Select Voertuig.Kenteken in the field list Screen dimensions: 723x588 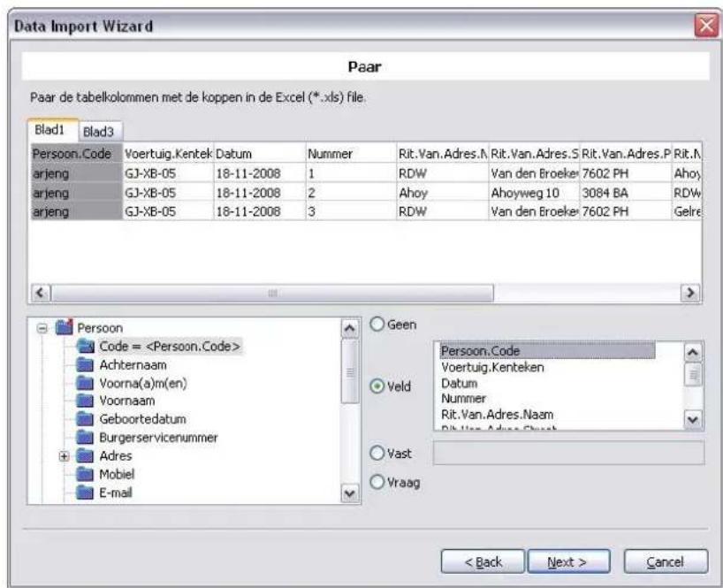(492, 367)
